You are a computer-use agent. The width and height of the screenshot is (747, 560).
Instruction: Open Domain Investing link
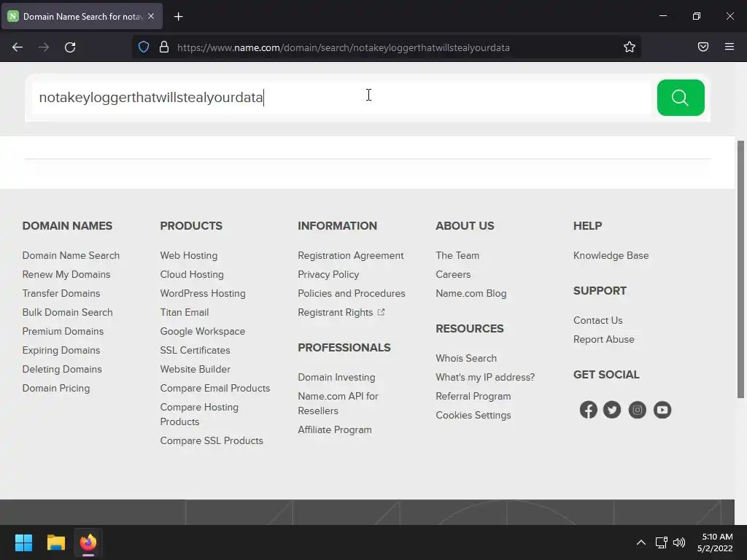click(x=336, y=377)
